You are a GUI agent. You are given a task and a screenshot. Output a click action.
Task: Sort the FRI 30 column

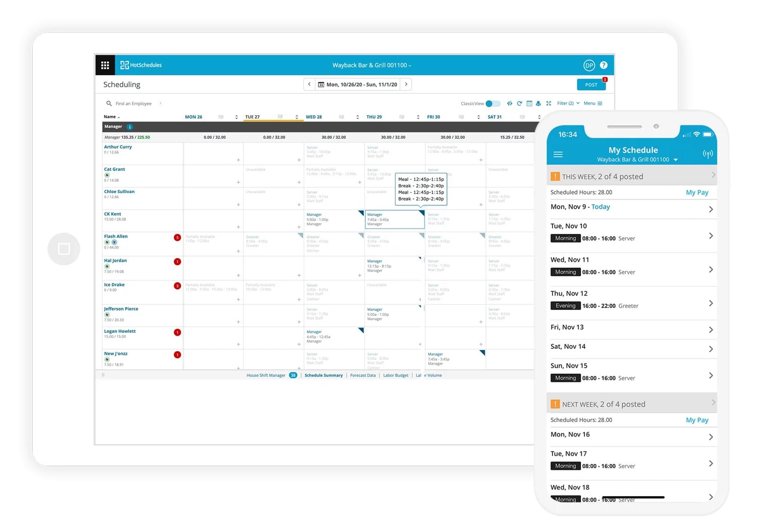pos(478,117)
